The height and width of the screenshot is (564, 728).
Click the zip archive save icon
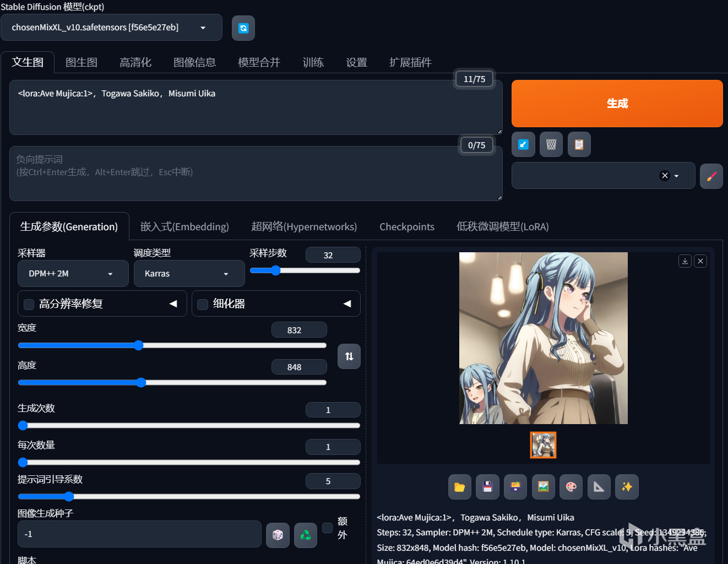[515, 487]
